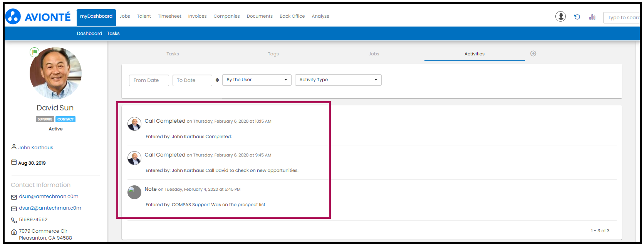The height and width of the screenshot is (245, 644).
Task: Click the envelope icon beside dsun@amtechman.com
Action: 14,197
